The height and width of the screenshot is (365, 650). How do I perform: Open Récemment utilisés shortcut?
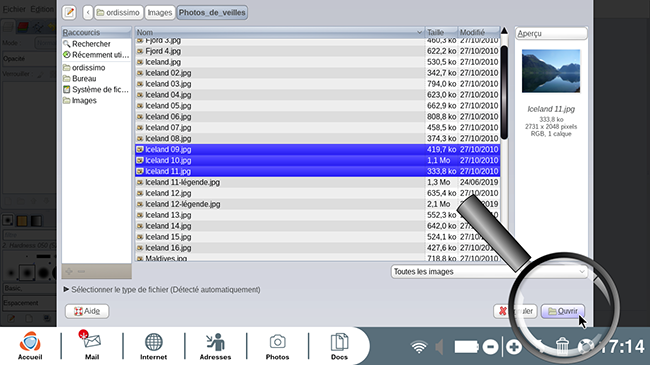96,55
